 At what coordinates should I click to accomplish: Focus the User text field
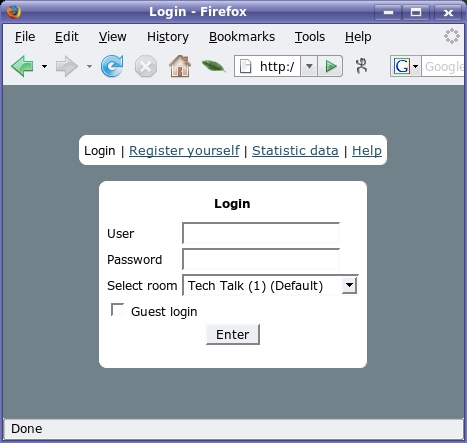(x=261, y=233)
